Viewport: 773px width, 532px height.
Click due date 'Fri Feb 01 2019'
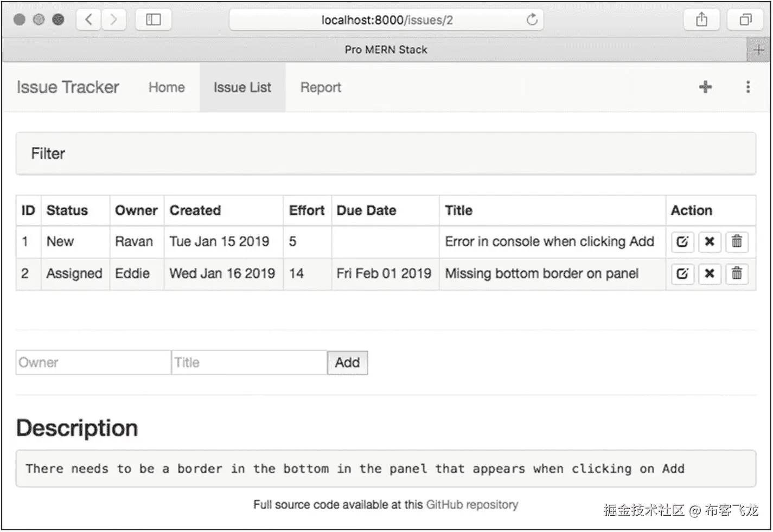click(384, 274)
